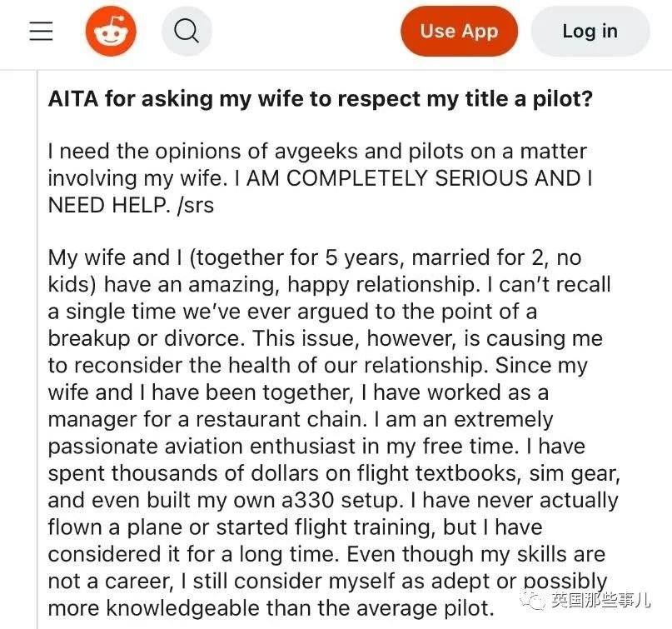Click the gray vertical bar left of post
Screen dimensions: 672x629
pos(37,349)
